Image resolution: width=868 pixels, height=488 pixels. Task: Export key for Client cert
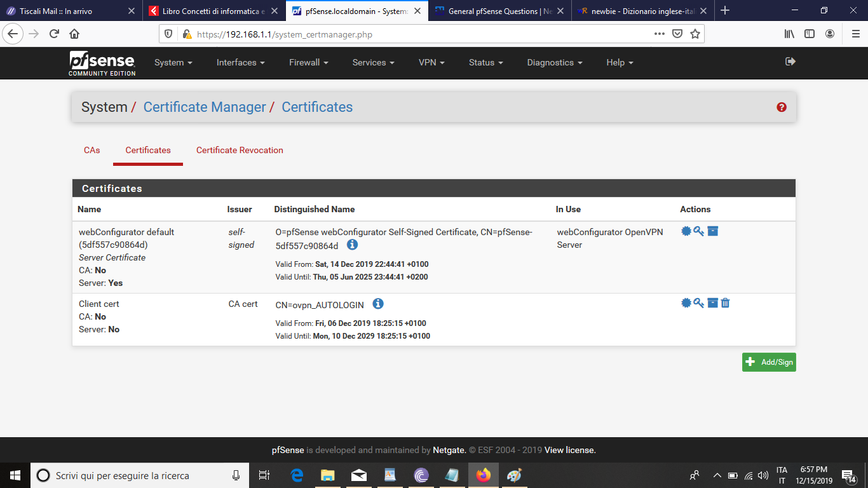click(x=699, y=303)
